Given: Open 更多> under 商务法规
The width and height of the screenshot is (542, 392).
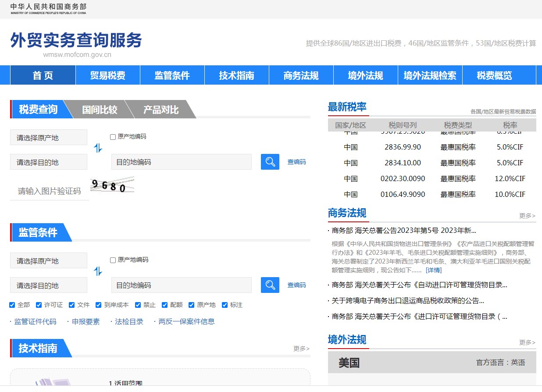Looking at the screenshot, I should click(x=527, y=216).
